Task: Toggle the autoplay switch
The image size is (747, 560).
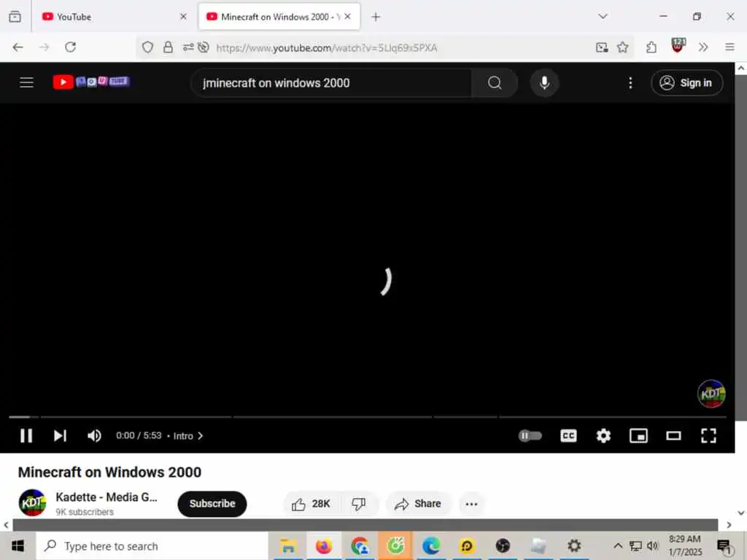Action: tap(530, 436)
